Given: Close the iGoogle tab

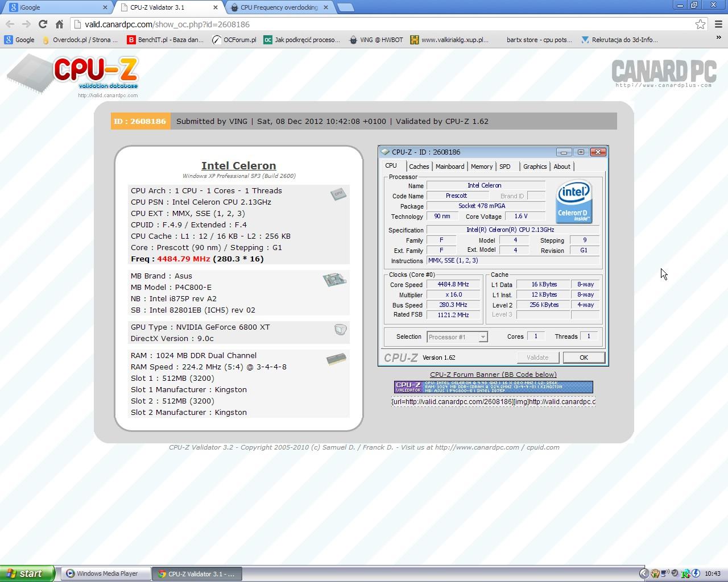Looking at the screenshot, I should point(105,7).
